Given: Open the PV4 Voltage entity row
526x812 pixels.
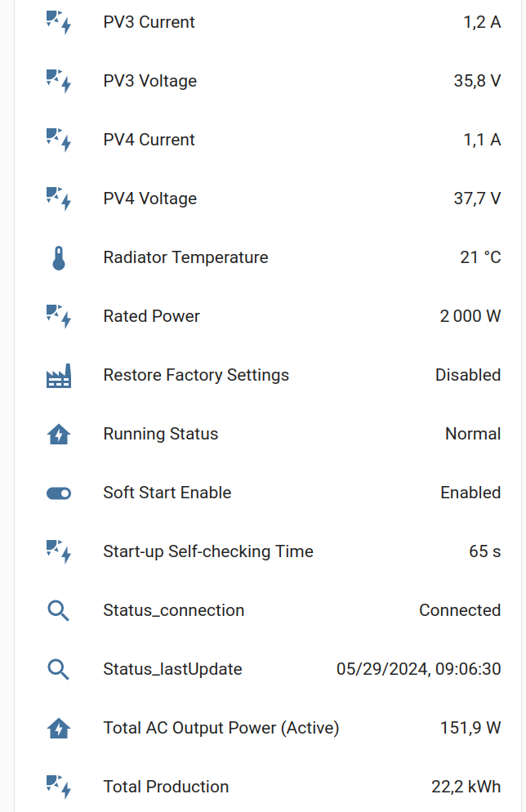Looking at the screenshot, I should [150, 199].
